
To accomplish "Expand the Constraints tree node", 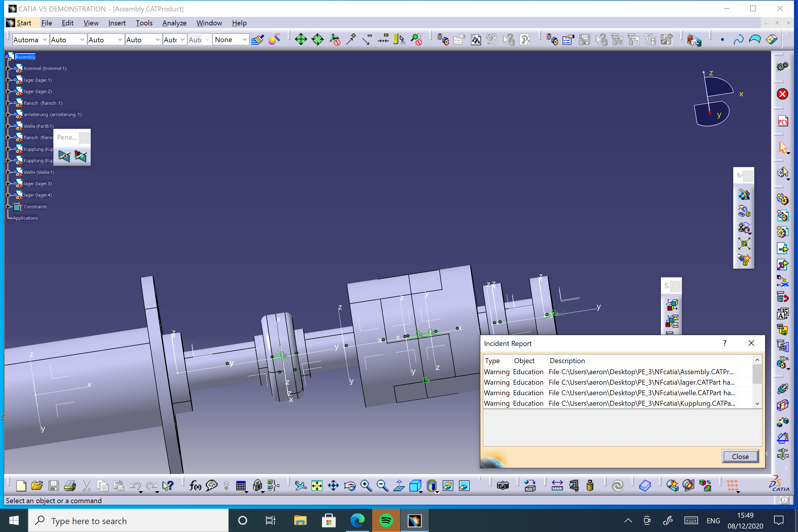I will pyautogui.click(x=8, y=206).
